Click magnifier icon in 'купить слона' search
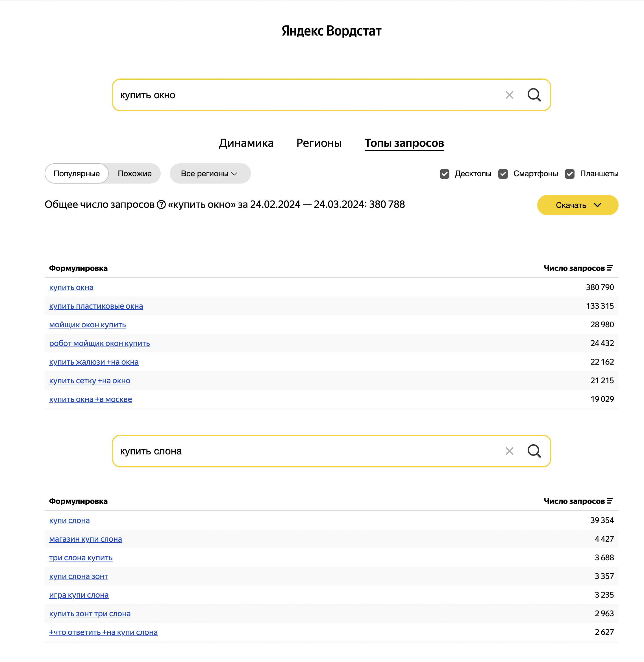This screenshot has height=662, width=644. coord(534,451)
